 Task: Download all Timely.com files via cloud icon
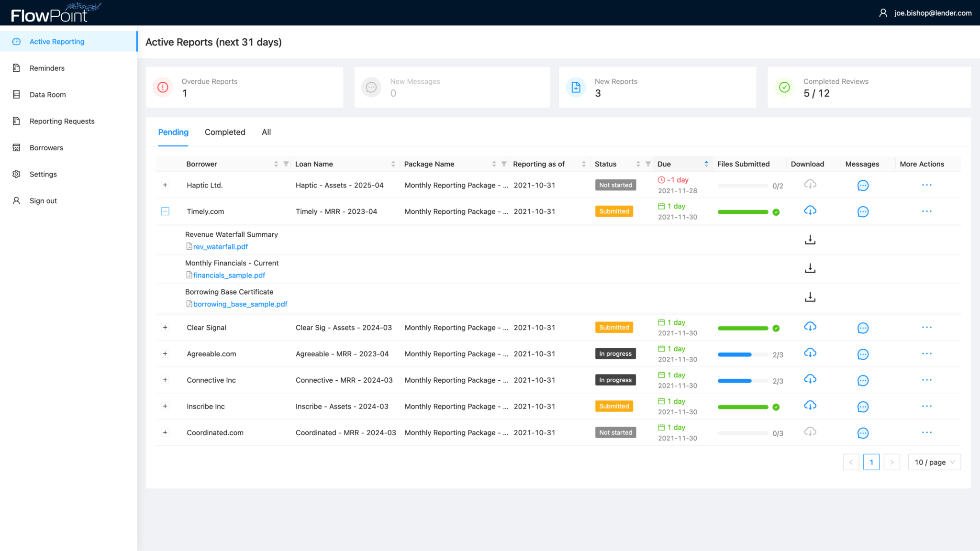(810, 210)
